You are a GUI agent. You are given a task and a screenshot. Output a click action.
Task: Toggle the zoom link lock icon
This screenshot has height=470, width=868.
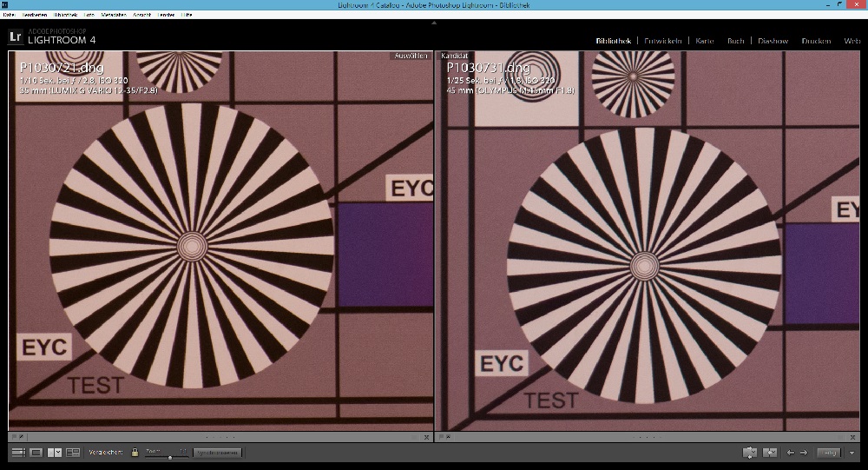pyautogui.click(x=135, y=453)
